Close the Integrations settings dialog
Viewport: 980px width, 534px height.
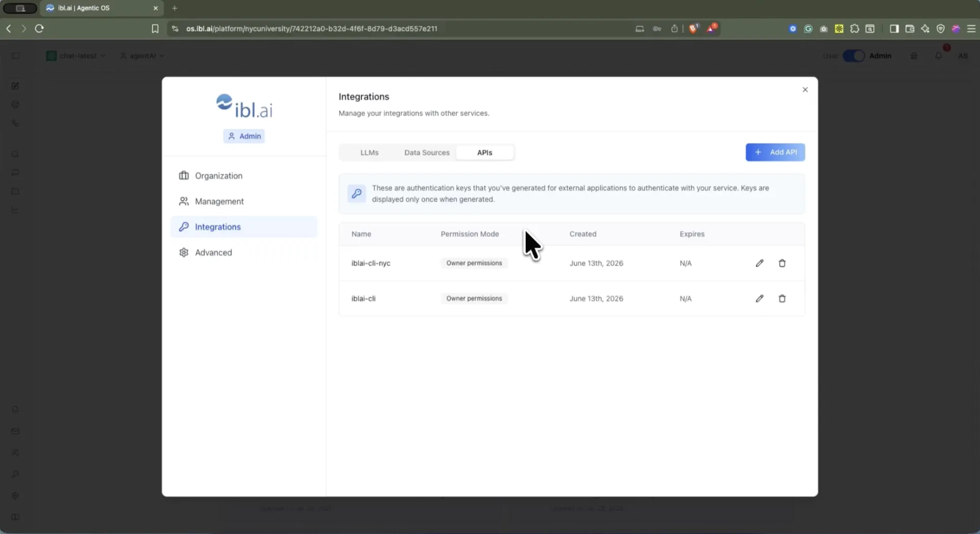coord(805,90)
